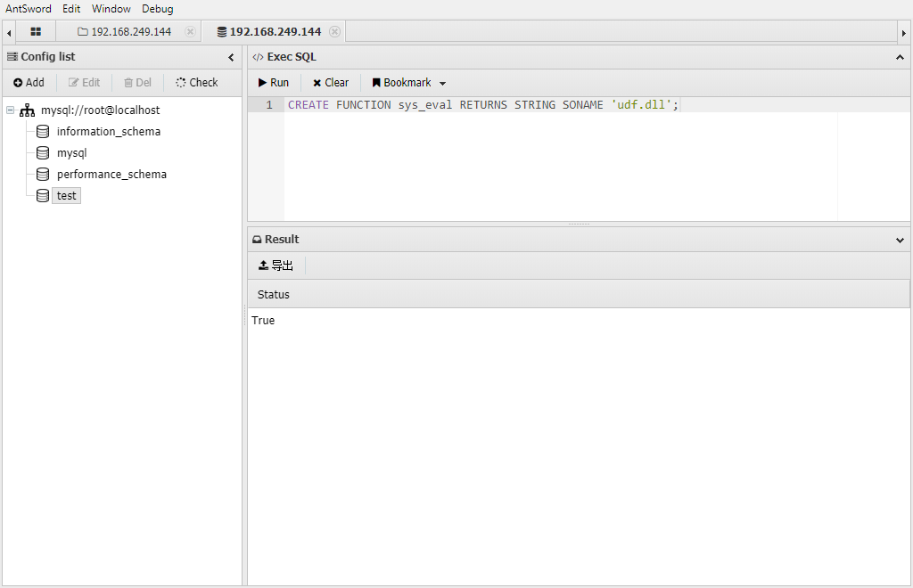This screenshot has height=588, width=913.
Task: Select the information_schema database icon
Action: pyautogui.click(x=43, y=132)
